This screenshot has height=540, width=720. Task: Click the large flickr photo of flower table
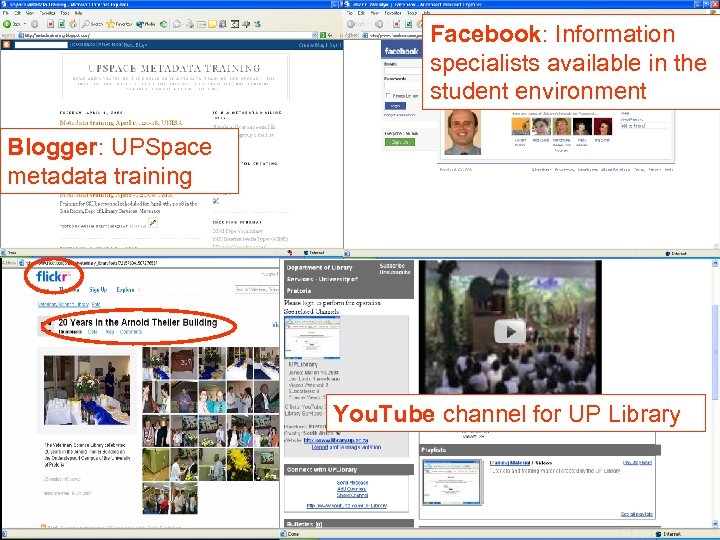[x=87, y=390]
